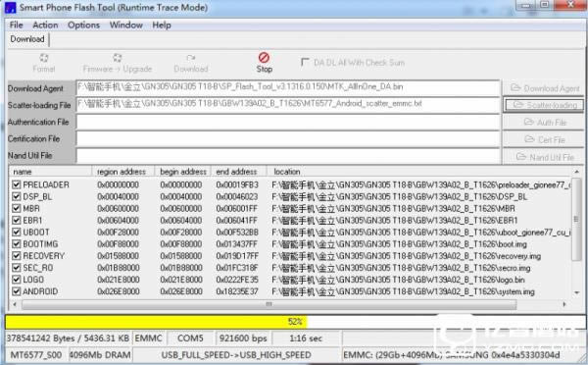Click the Format toolbar icon

44,58
